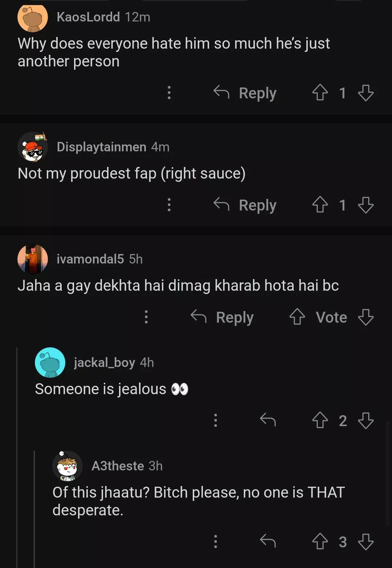
Task: Upvote A3theste's comment
Action: (320, 542)
